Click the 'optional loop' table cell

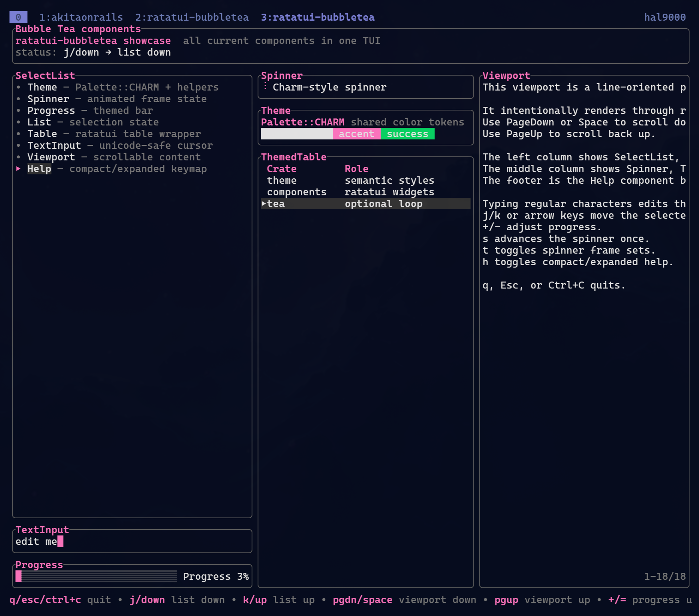point(384,204)
